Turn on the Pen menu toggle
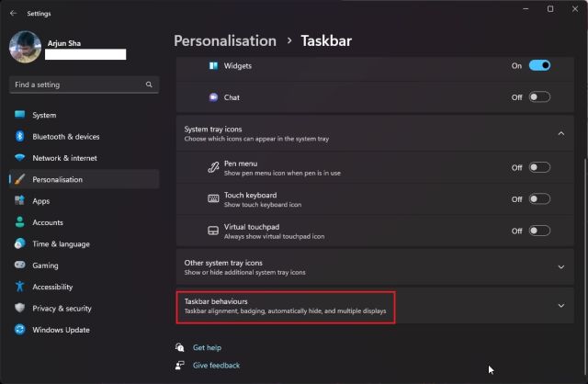This screenshot has height=384, width=588. click(x=539, y=167)
